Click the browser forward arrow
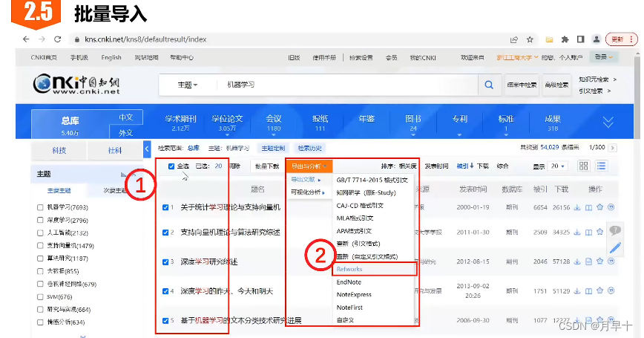644x338 pixels. (42, 39)
